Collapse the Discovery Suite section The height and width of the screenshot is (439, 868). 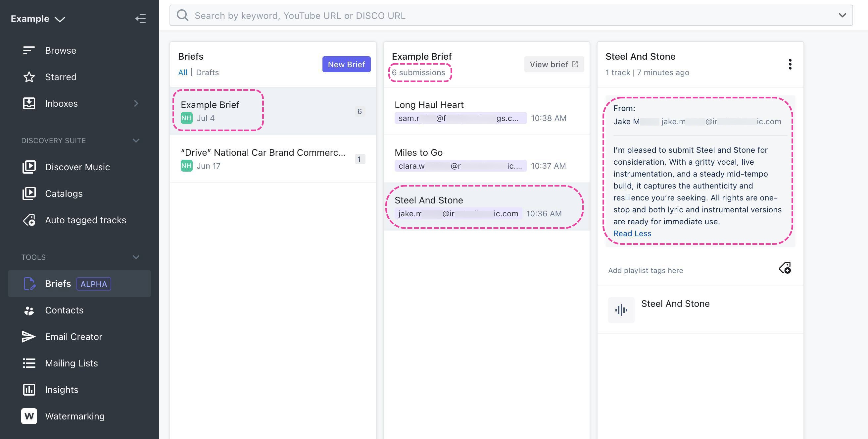tap(136, 140)
